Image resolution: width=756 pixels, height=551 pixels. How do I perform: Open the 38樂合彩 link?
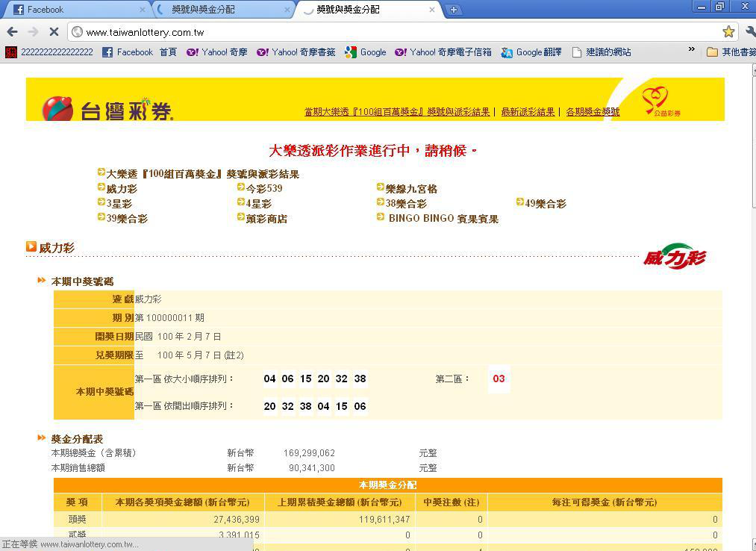[x=406, y=204]
